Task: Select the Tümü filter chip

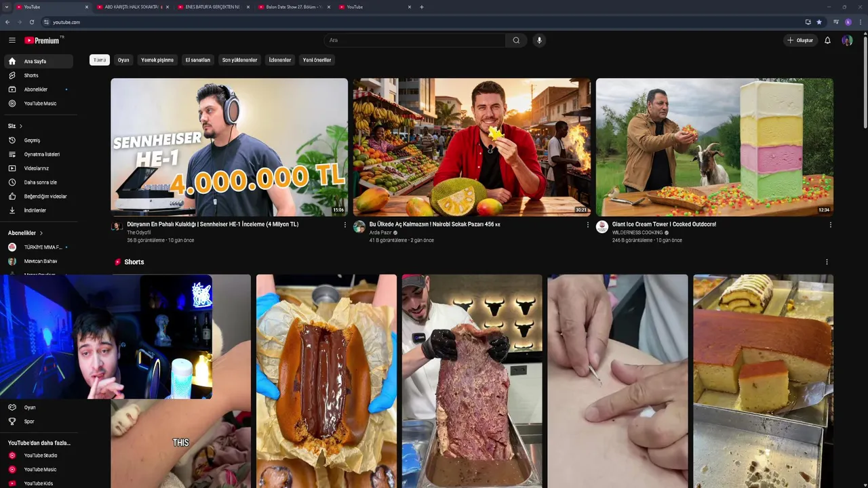Action: (100, 60)
